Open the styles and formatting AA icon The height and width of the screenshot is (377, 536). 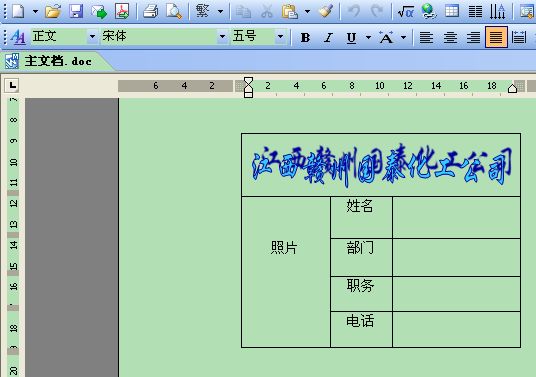tap(18, 37)
